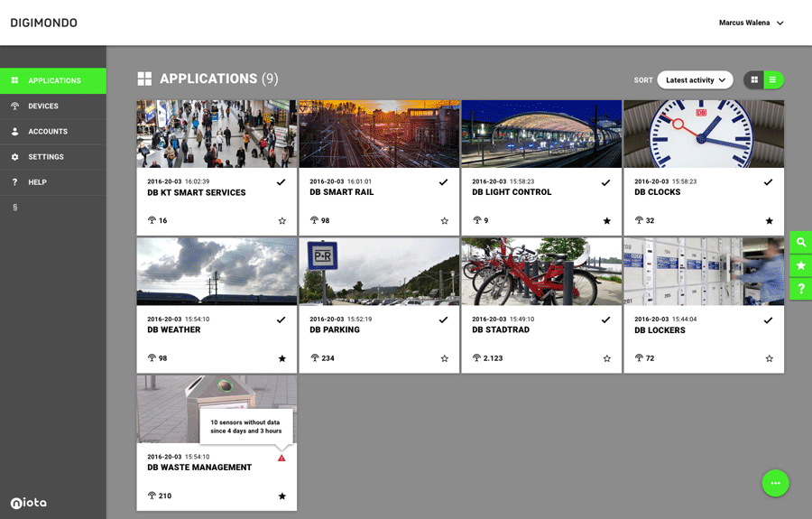
Task: Click timestamp '2016-20-03 15:44:04' on DB Lockers
Action: pyautogui.click(x=666, y=319)
